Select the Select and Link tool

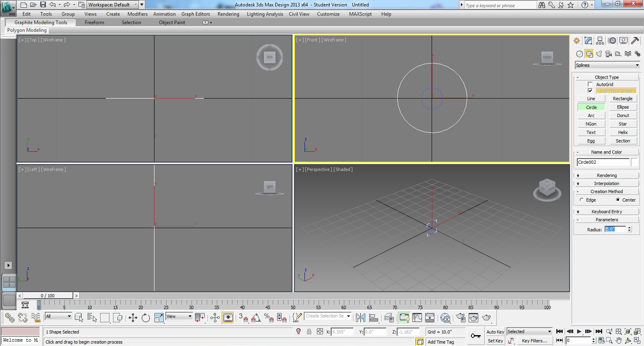(10, 318)
